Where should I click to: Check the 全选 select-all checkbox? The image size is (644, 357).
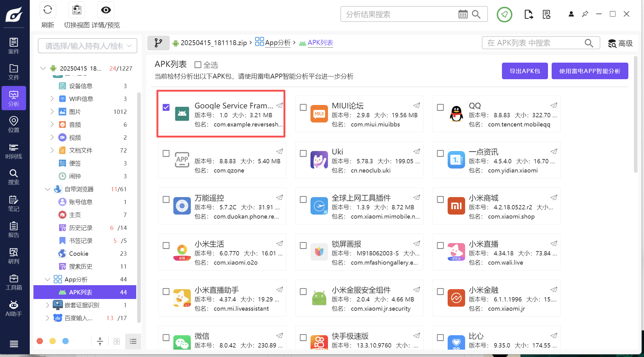tap(198, 65)
